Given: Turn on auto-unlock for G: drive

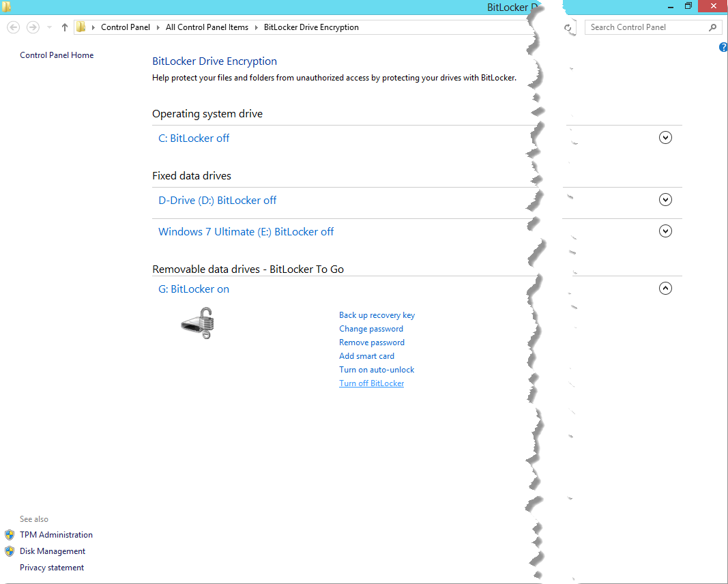Looking at the screenshot, I should pyautogui.click(x=377, y=370).
